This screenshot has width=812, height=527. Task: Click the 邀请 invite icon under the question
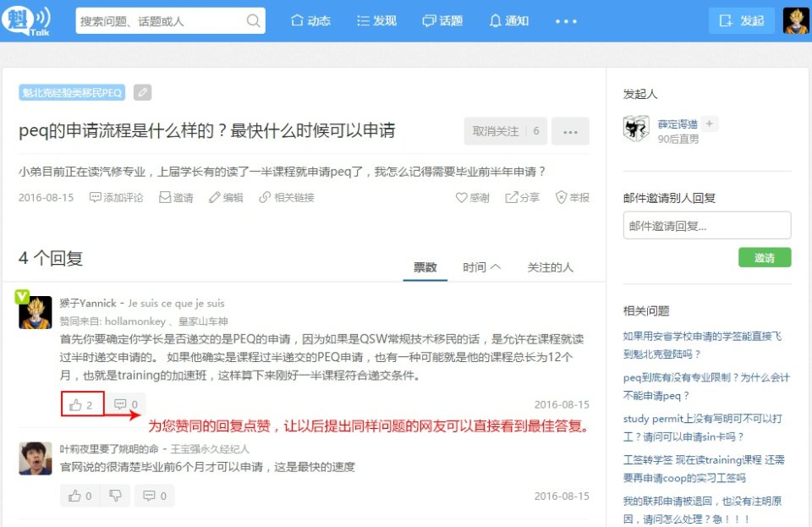point(176,198)
